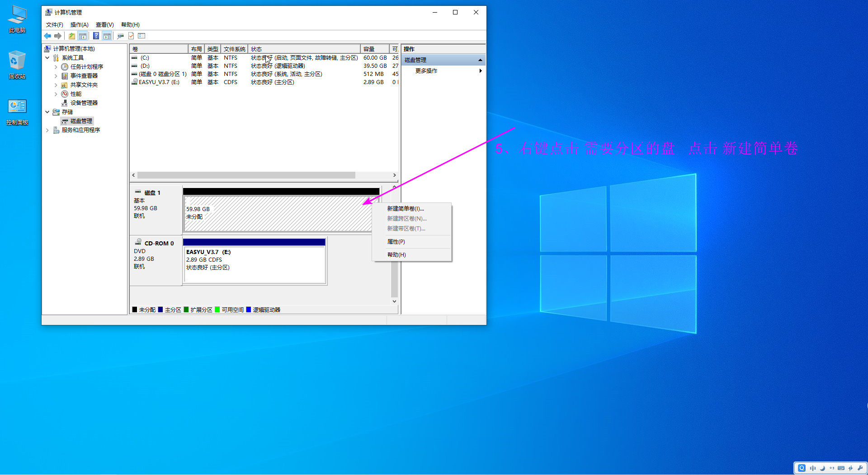Open the soft keyboard icon in IME bar
Viewport: 868px width, 475px height.
coord(841,468)
